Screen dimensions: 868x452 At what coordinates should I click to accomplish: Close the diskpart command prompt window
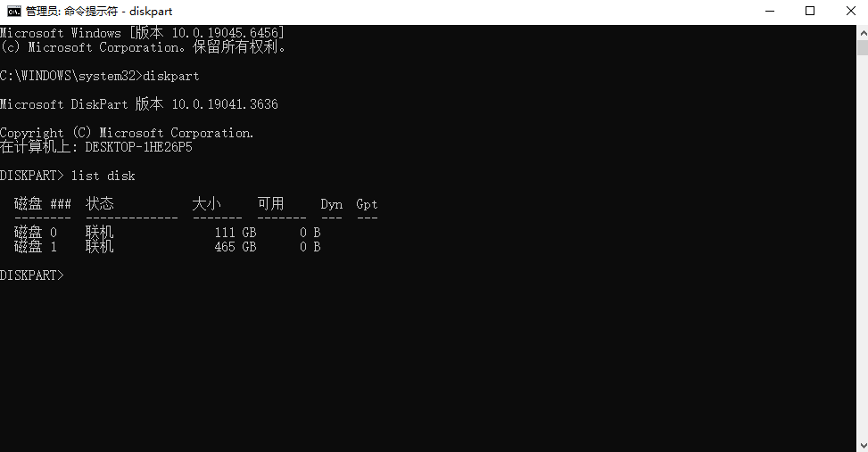click(x=851, y=11)
